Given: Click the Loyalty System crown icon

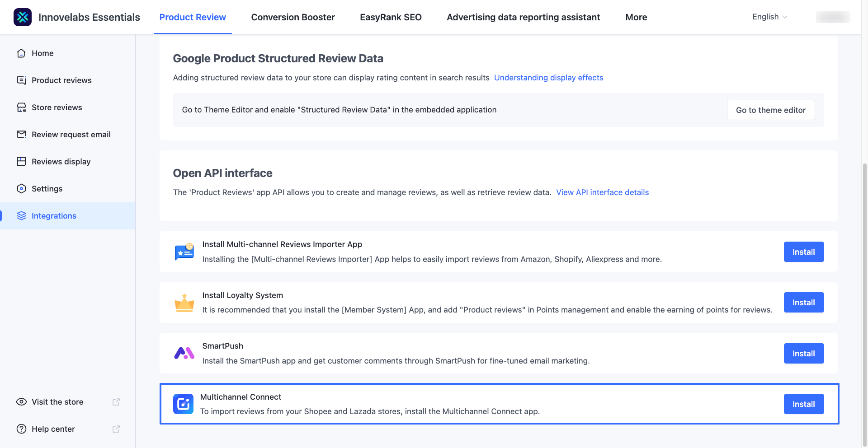Looking at the screenshot, I should (x=184, y=302).
